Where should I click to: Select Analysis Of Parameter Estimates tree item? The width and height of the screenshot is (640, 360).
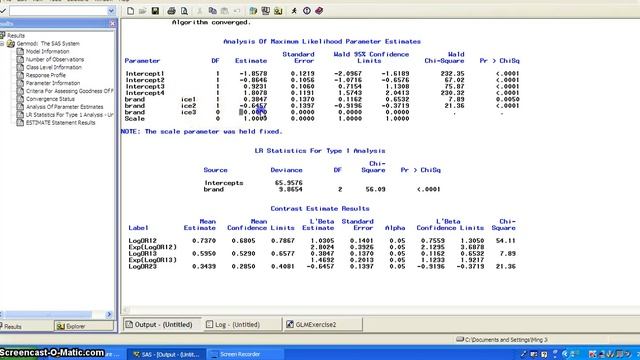click(x=64, y=107)
